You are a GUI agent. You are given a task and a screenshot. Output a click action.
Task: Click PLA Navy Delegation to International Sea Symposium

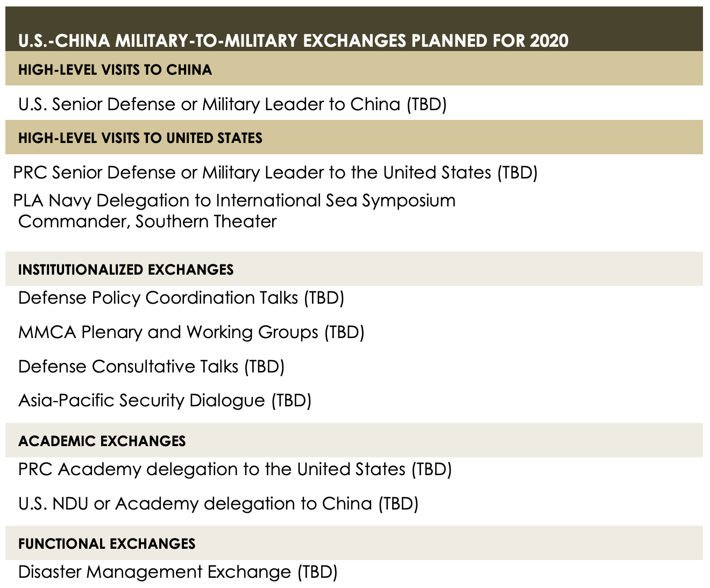pos(235,200)
